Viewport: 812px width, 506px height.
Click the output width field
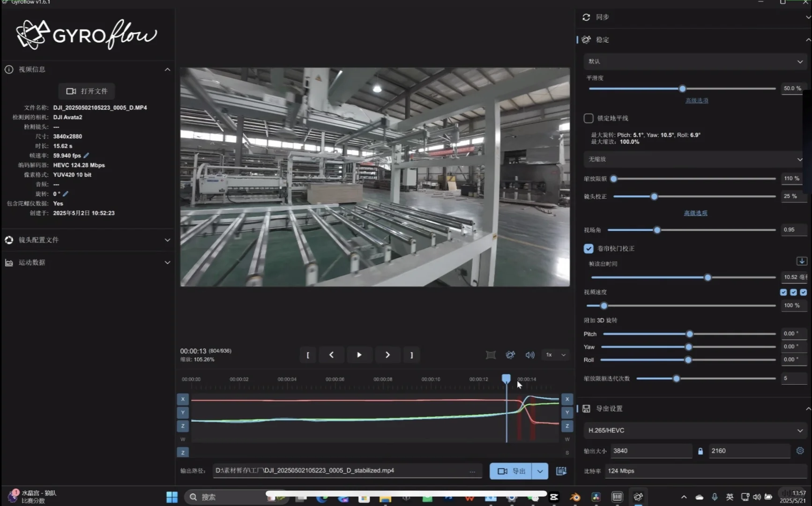651,451
